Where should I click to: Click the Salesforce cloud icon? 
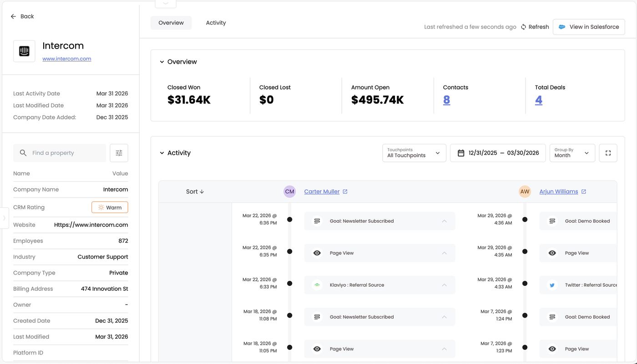[562, 27]
